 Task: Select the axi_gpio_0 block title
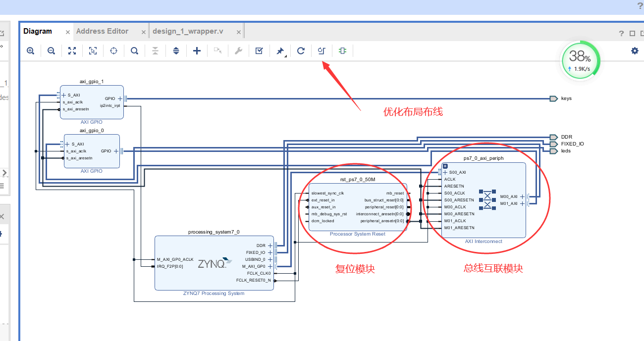coord(92,131)
